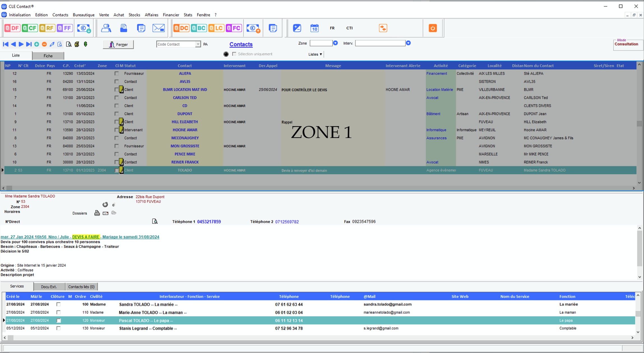Open the Zone field dropdown arrow
The image size is (644, 353).
click(335, 43)
